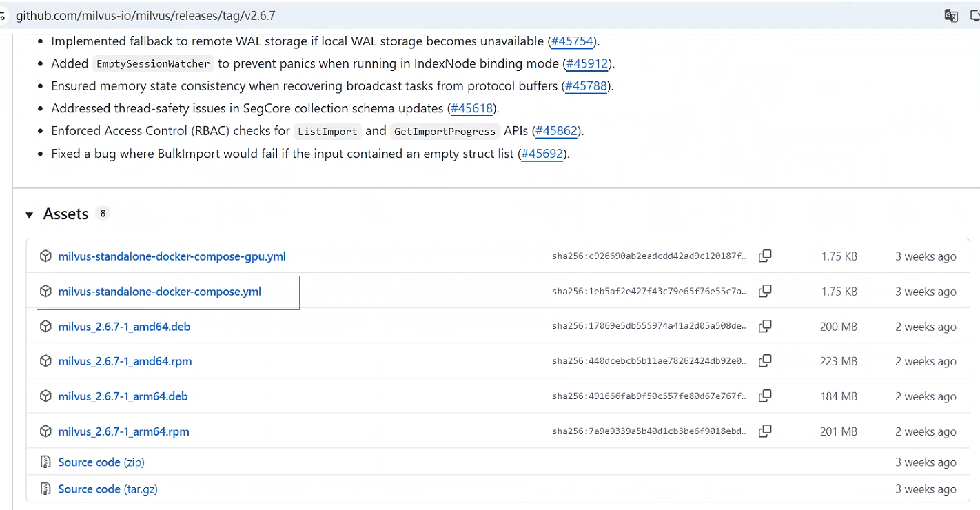Image resolution: width=980 pixels, height=510 pixels.
Task: Open pull request #45692 link
Action: [542, 154]
